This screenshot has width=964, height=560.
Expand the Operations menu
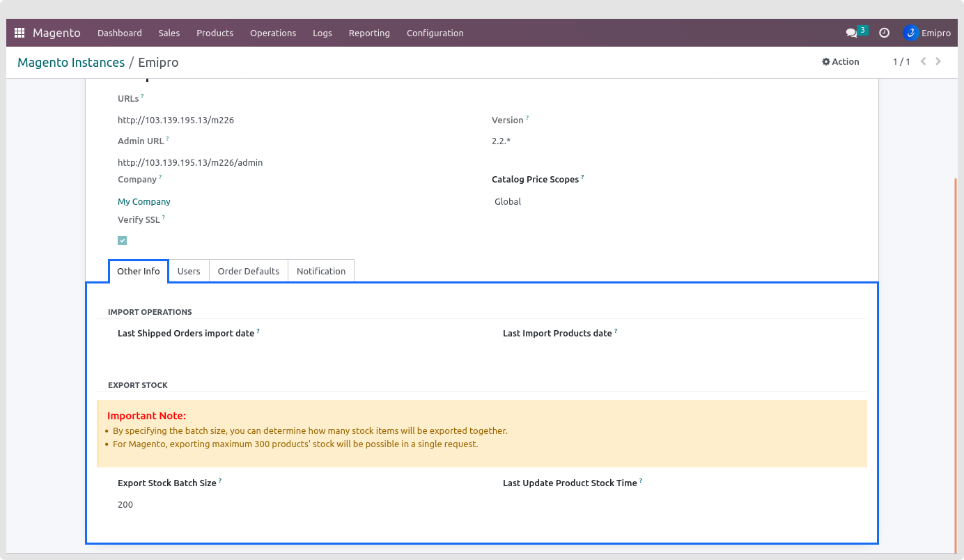pos(273,33)
